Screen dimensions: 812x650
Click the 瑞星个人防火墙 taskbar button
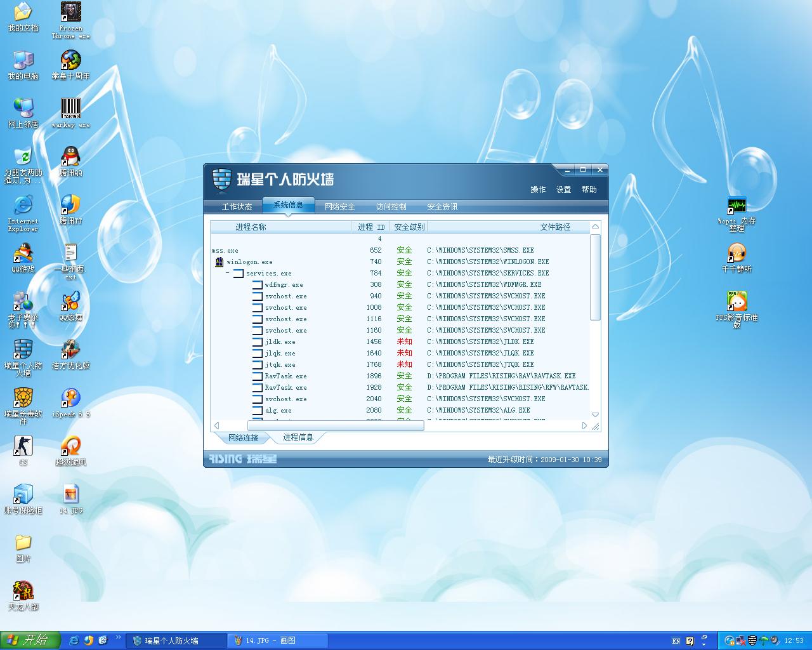coord(176,640)
